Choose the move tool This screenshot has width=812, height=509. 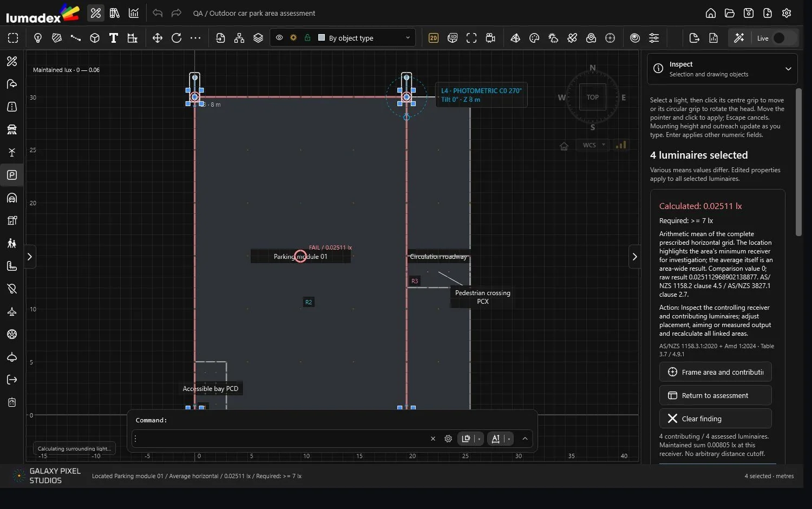(x=158, y=38)
